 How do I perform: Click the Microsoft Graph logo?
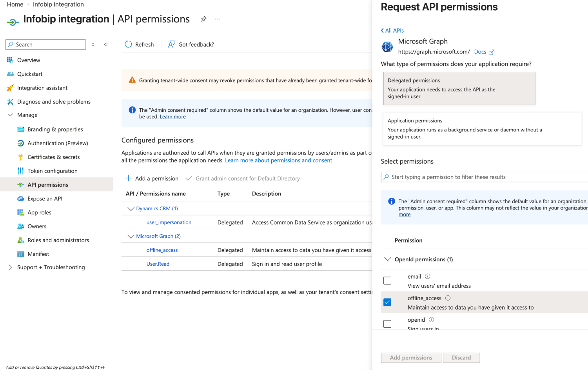coord(387,46)
